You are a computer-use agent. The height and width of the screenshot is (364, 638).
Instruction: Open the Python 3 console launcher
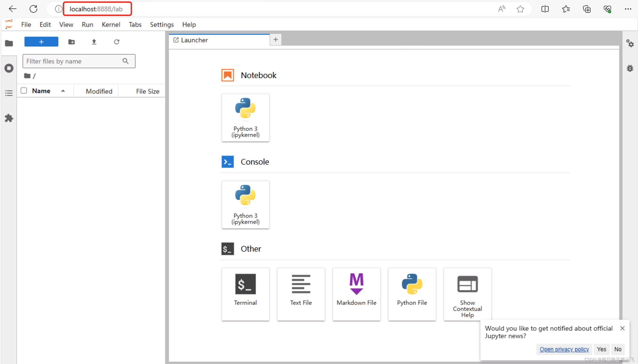245,205
